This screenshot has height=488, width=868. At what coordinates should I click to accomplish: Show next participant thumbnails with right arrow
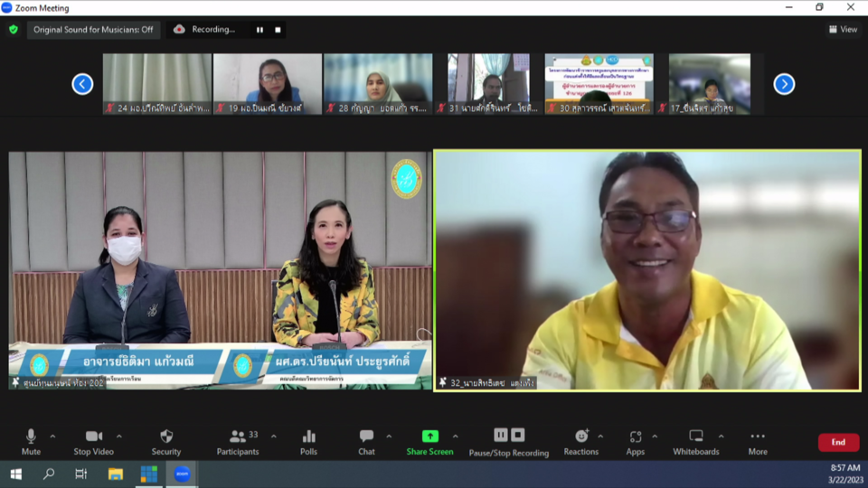point(784,84)
